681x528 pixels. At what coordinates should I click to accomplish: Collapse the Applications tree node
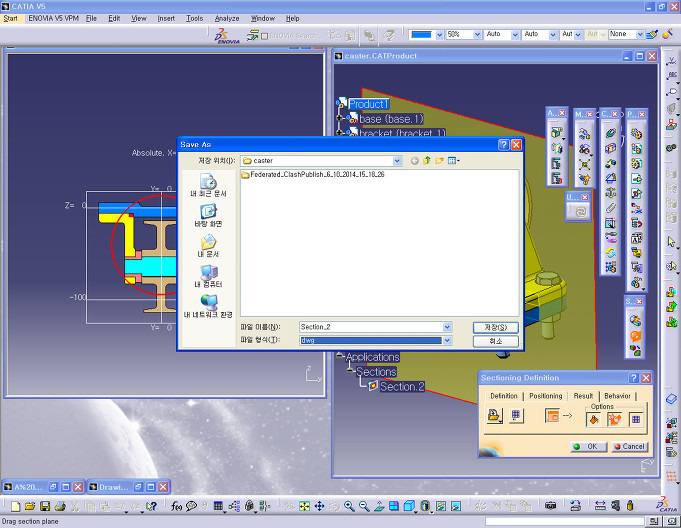click(340, 356)
